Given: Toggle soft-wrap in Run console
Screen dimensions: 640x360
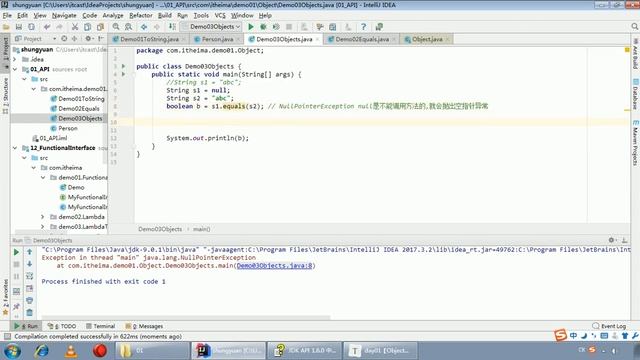Looking at the screenshot, I should click(x=29, y=276).
